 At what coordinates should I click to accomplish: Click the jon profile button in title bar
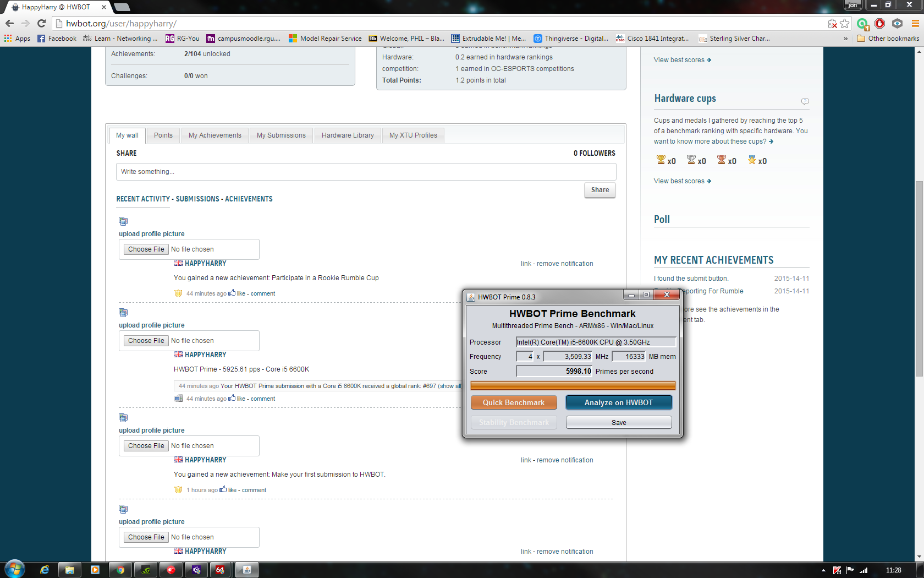pos(853,5)
